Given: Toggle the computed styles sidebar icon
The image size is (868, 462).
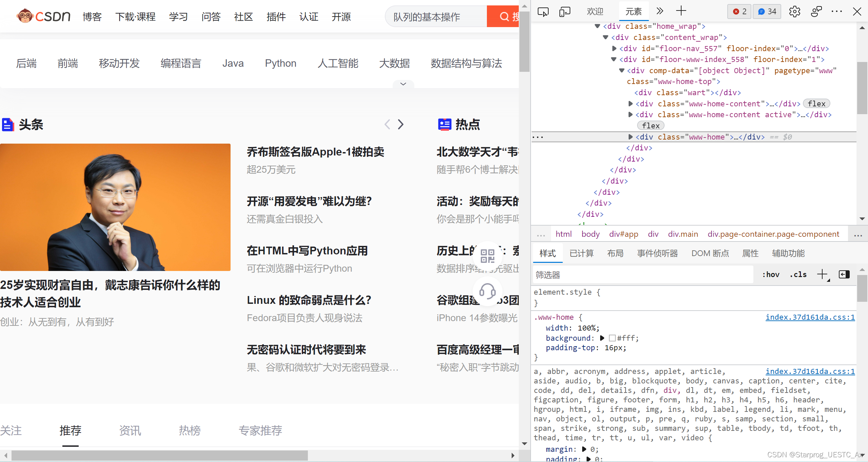Looking at the screenshot, I should tap(844, 274).
